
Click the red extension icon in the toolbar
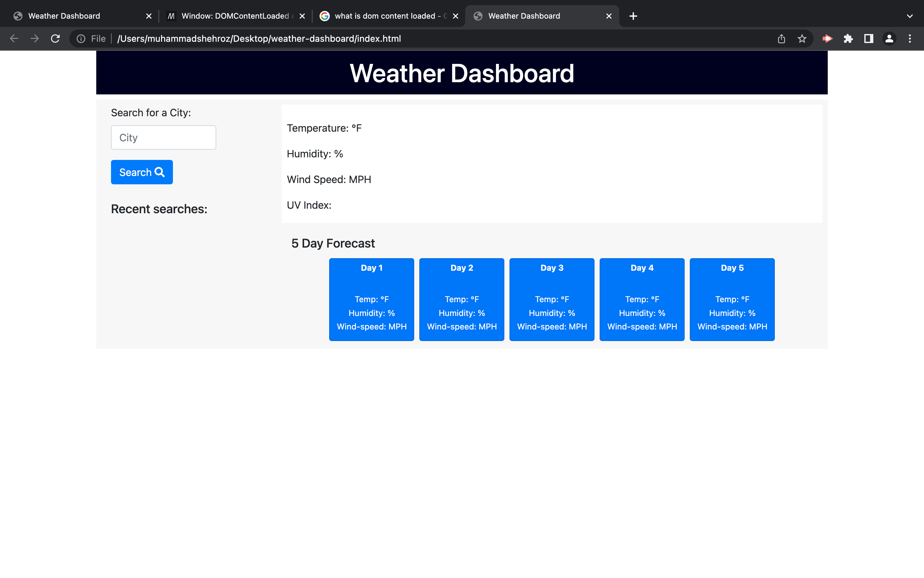point(827,39)
